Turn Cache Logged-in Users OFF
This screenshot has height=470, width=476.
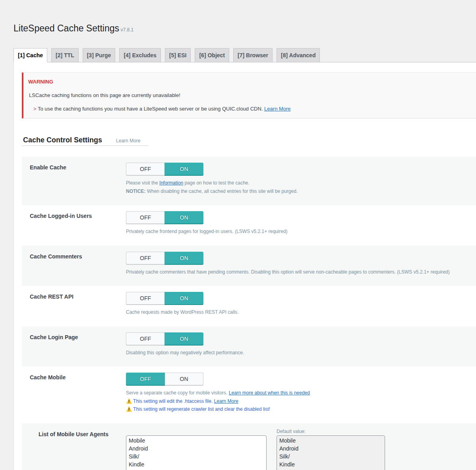(145, 218)
